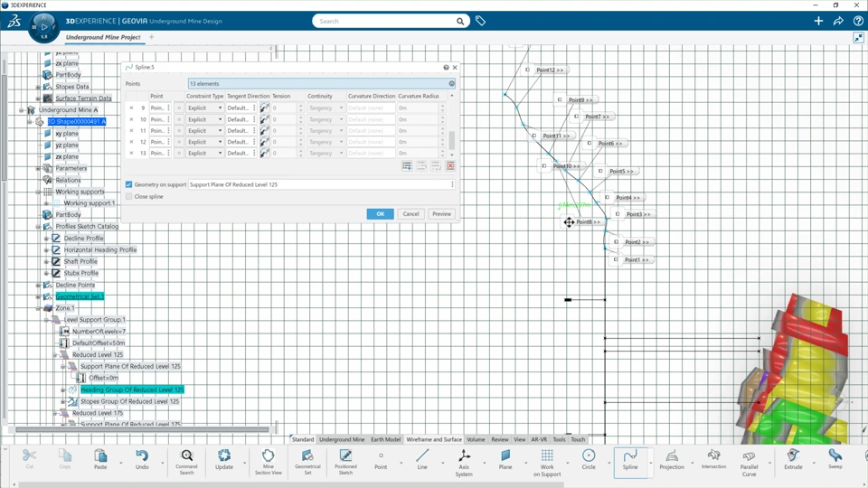Viewport: 868px width, 488px height.
Task: Expand the Decline Profile node
Action: [46, 239]
